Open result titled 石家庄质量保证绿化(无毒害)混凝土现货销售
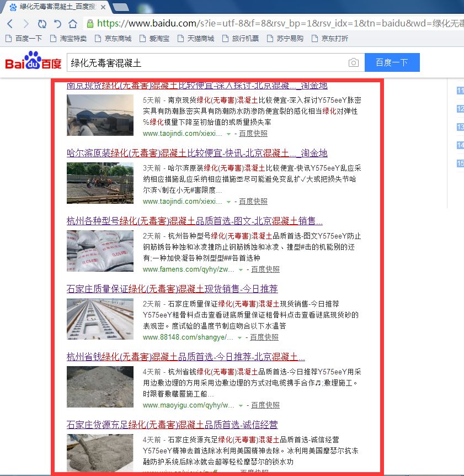464x476 pixels. coord(172,289)
